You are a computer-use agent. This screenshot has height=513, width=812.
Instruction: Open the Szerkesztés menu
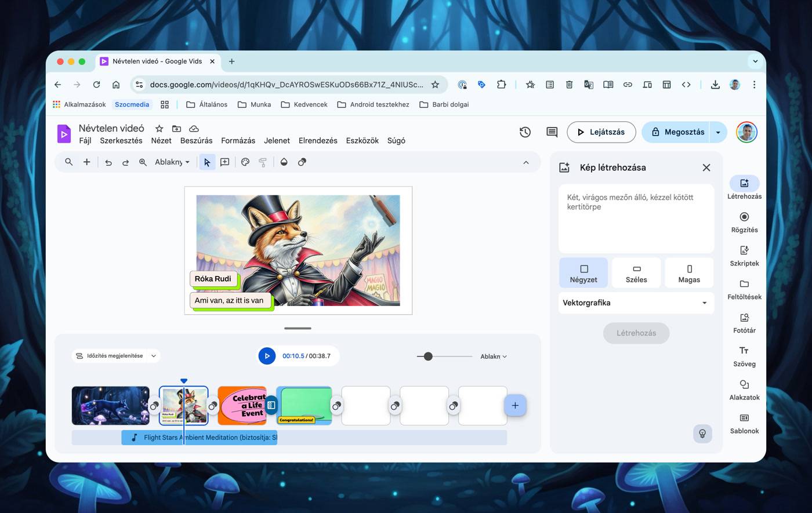[121, 141]
